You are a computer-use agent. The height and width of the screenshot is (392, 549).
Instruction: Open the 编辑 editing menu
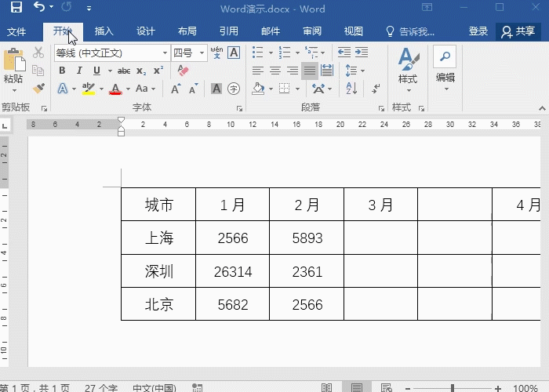(x=445, y=68)
